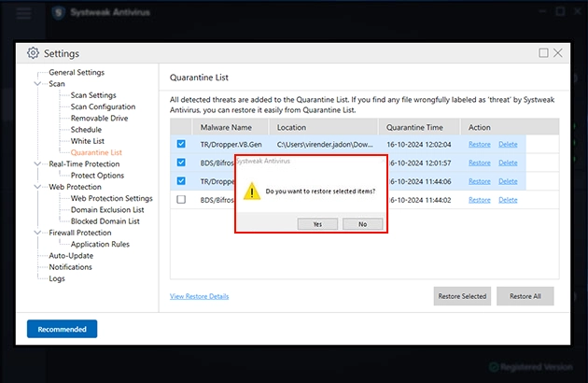
Task: Collapse the Web Protection tree node
Action: point(36,187)
